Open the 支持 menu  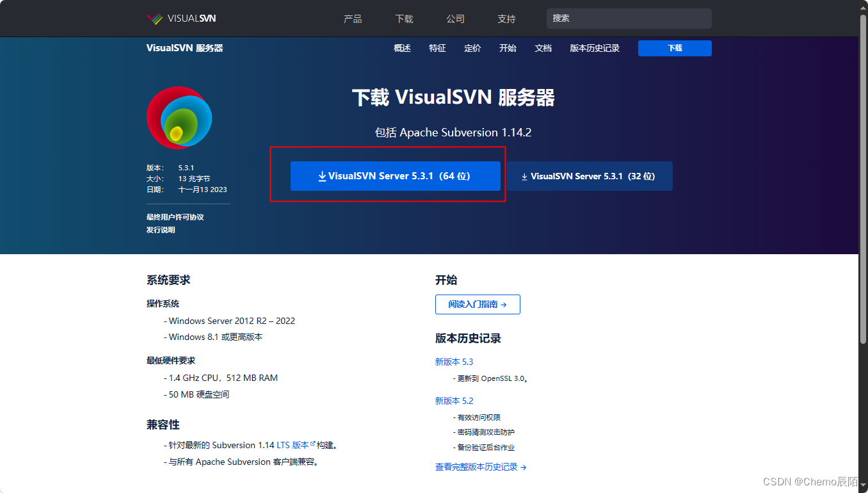[506, 19]
